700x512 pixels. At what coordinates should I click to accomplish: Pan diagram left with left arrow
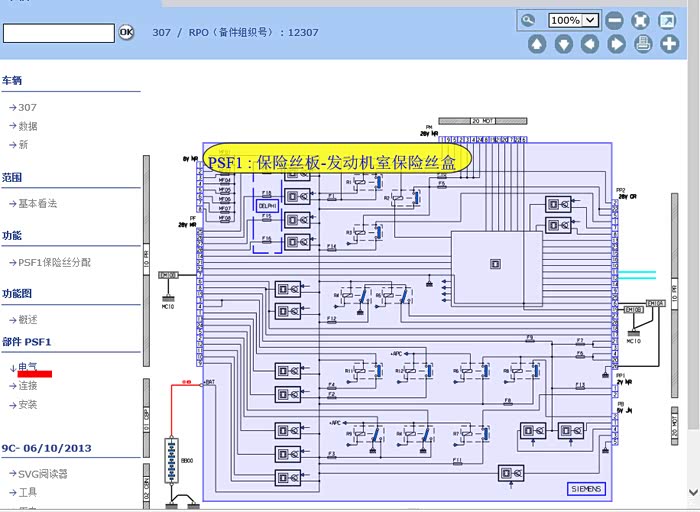pos(590,44)
